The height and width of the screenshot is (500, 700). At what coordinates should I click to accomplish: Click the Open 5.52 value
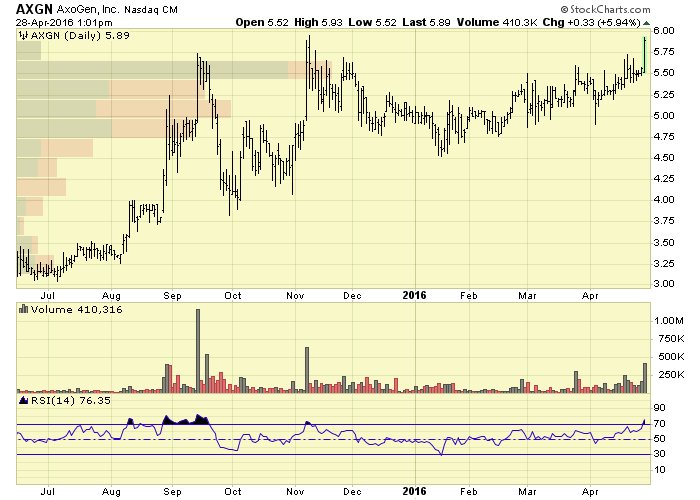click(262, 22)
